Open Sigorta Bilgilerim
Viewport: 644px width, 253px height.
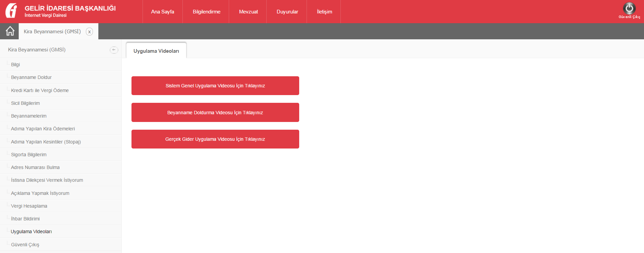61,155
